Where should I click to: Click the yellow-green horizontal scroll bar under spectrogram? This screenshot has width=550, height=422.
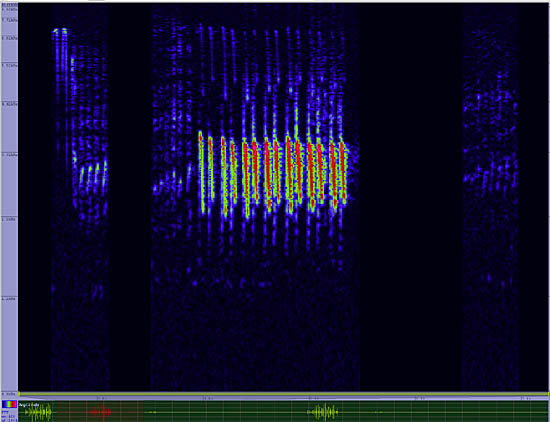pyautogui.click(x=283, y=394)
